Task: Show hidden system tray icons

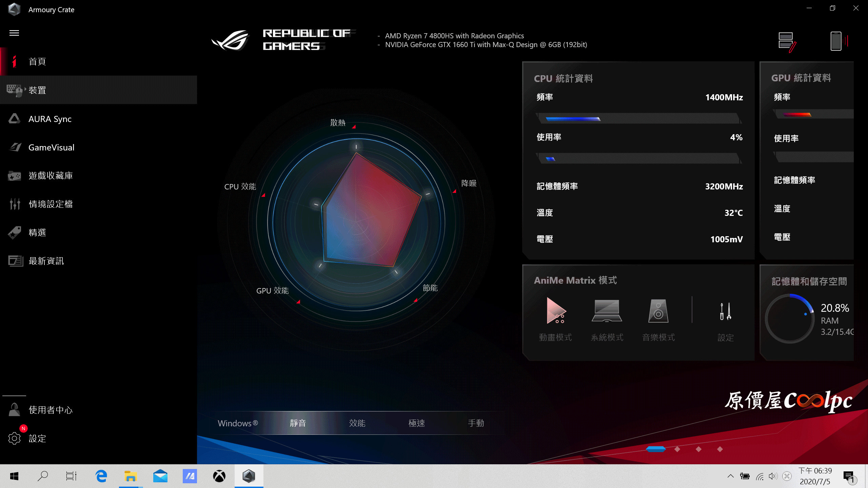Action: click(731, 476)
